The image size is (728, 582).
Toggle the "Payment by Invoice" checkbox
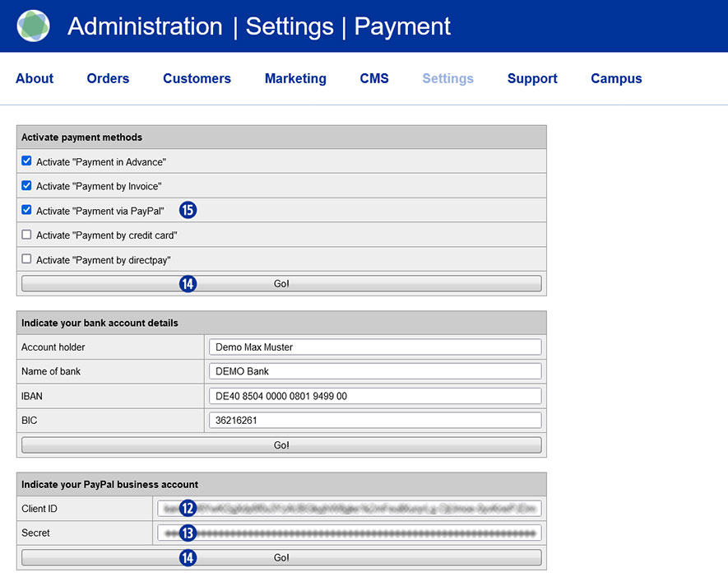(26, 186)
